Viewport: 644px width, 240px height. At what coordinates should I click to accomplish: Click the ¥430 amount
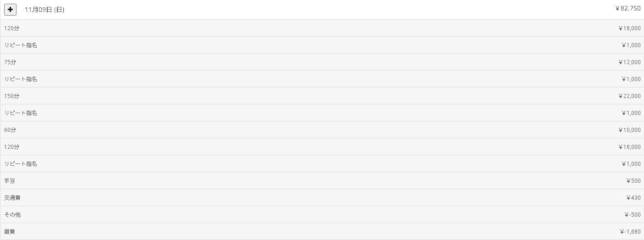[633, 198]
